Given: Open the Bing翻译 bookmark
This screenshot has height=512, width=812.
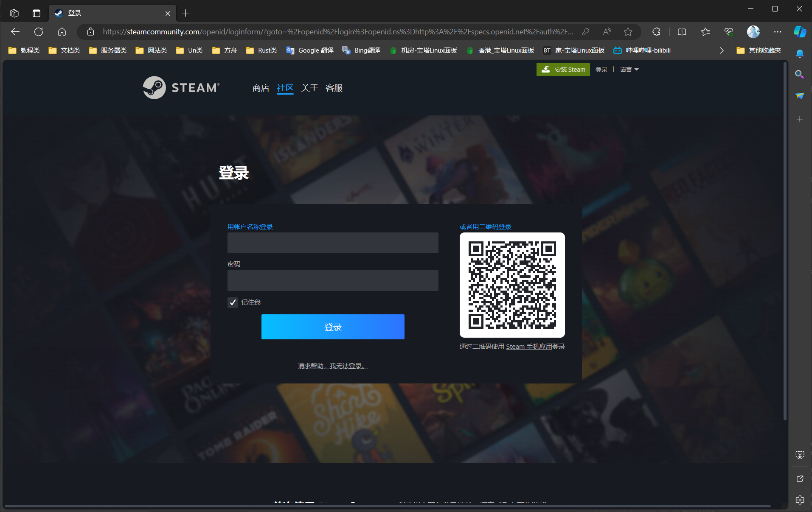Looking at the screenshot, I should pos(361,50).
